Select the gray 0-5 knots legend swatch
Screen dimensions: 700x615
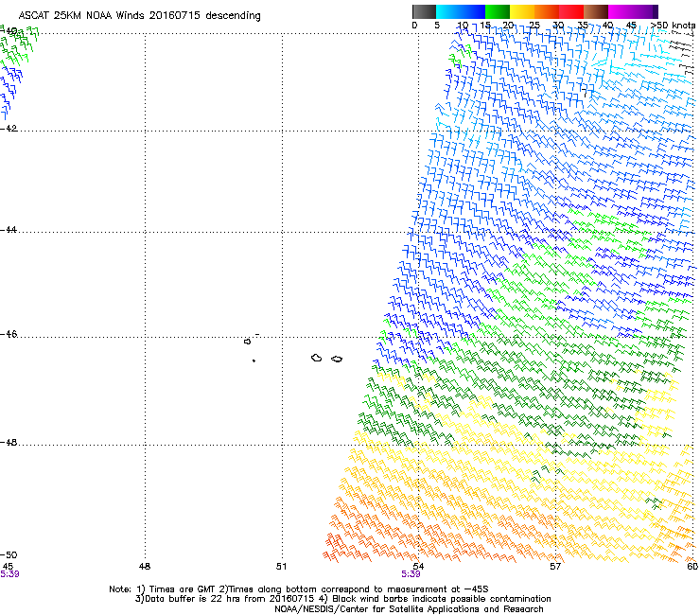pyautogui.click(x=424, y=11)
